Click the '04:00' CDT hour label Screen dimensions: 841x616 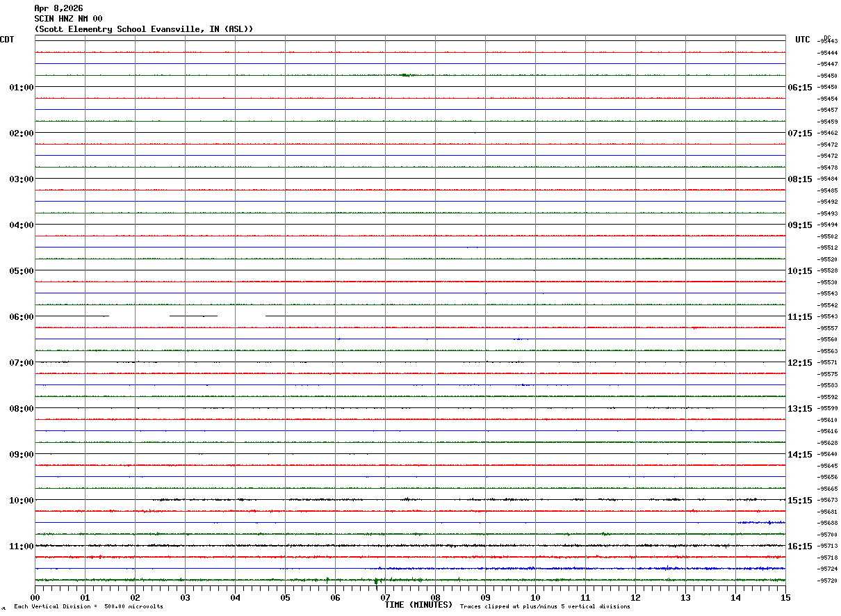pos(22,225)
